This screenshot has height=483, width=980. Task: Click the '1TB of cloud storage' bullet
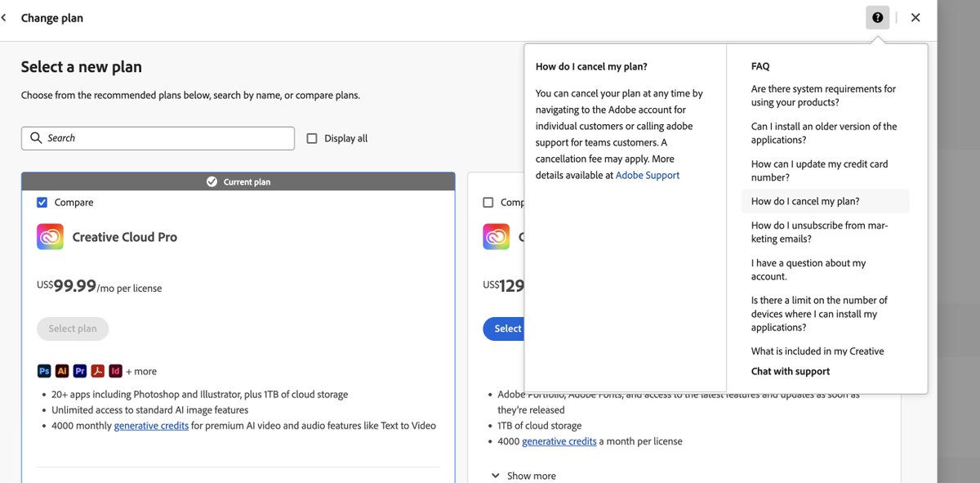[x=540, y=425]
